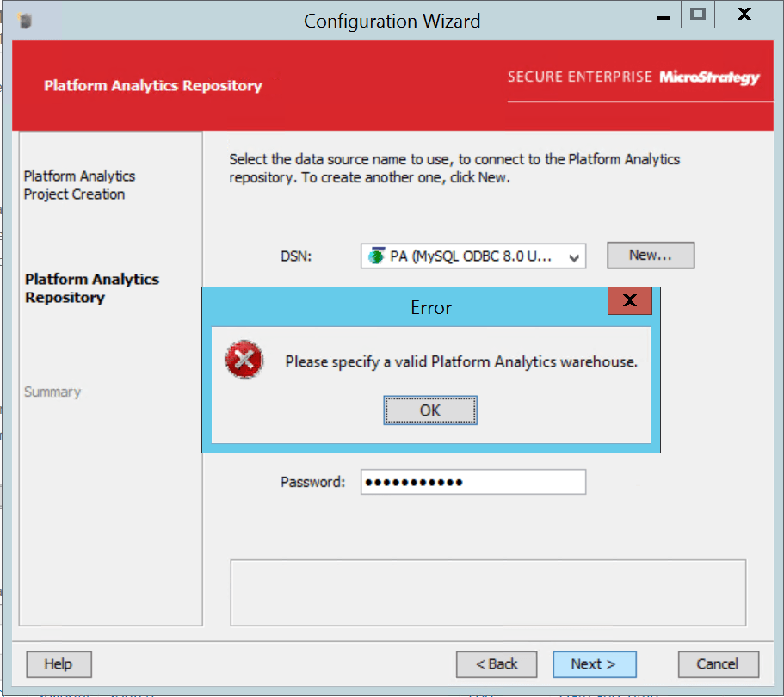Screen dimensions: 784x697
Task: Click OK in the Error dialog
Action: point(430,410)
